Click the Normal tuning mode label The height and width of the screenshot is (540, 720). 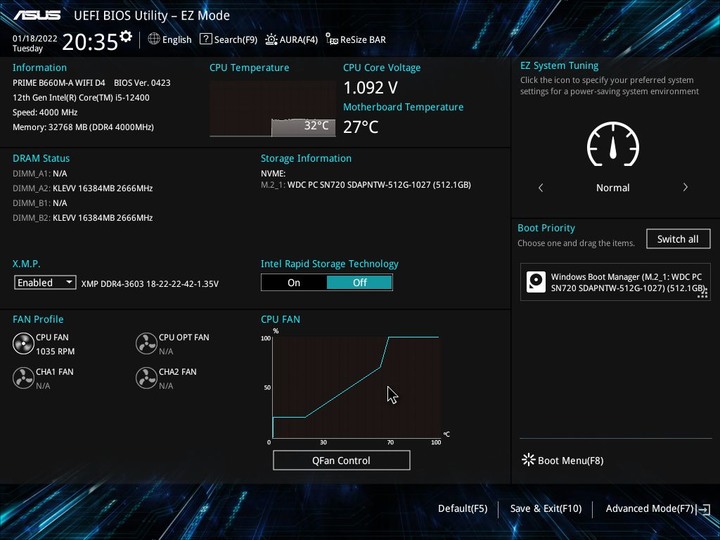tap(613, 188)
